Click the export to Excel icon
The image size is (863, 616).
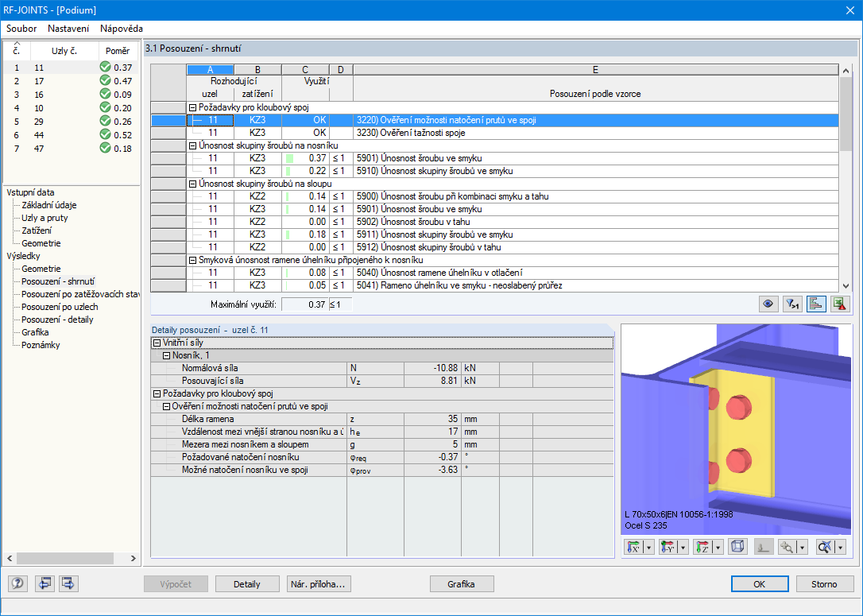click(x=839, y=304)
